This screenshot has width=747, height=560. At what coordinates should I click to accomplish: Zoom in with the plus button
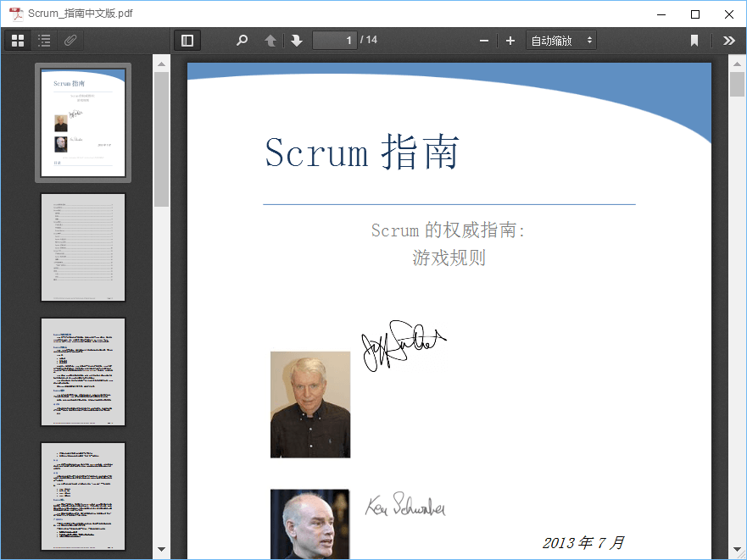point(510,41)
